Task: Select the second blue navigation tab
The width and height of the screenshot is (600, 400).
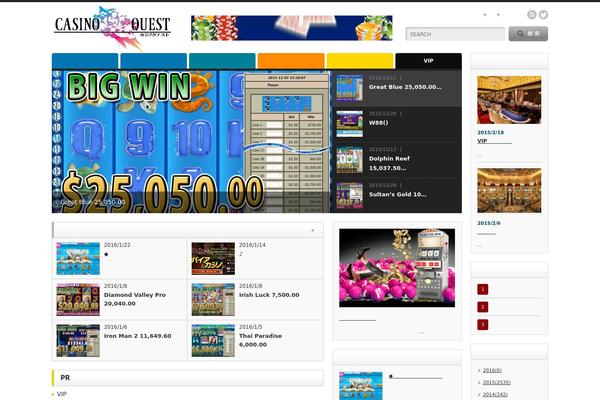Action: point(153,61)
